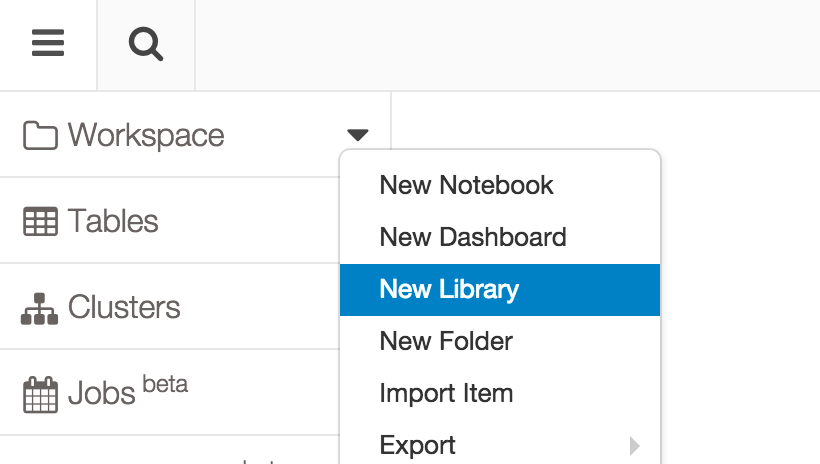Image resolution: width=820 pixels, height=464 pixels.
Task: Click empty page area to dismiss menu
Action: (x=740, y=250)
